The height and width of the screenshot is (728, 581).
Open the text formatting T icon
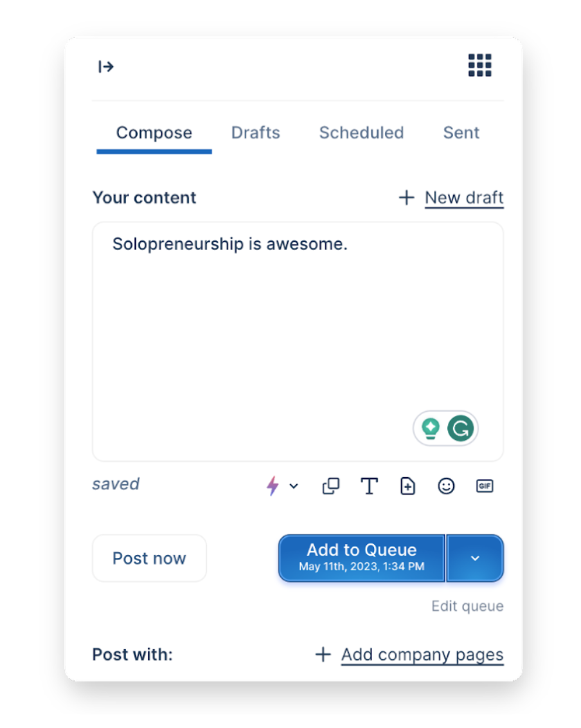point(369,486)
